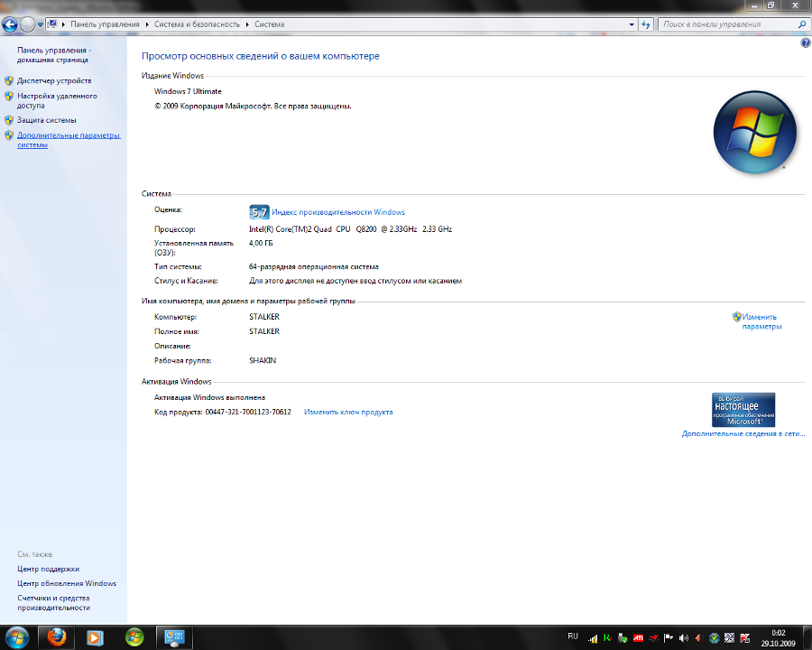
Task: Click safely remove hardware tray icon
Action: pyautogui.click(x=623, y=638)
